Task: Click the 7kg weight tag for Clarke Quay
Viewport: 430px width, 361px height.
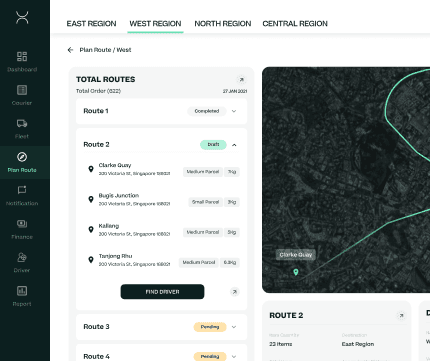Action: [232, 172]
